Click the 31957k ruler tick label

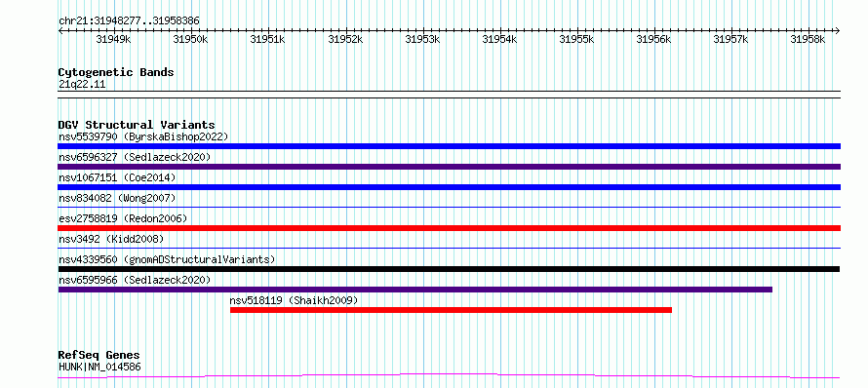point(731,39)
